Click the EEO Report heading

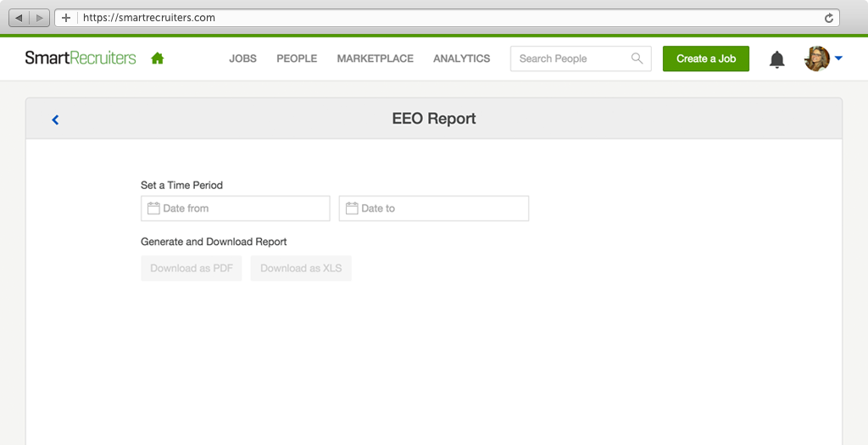[x=434, y=119]
